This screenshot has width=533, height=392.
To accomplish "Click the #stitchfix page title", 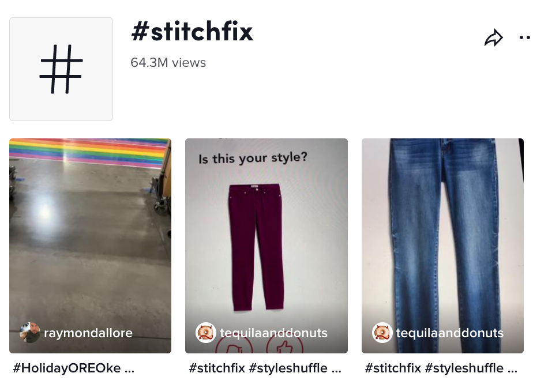I will pyautogui.click(x=192, y=32).
